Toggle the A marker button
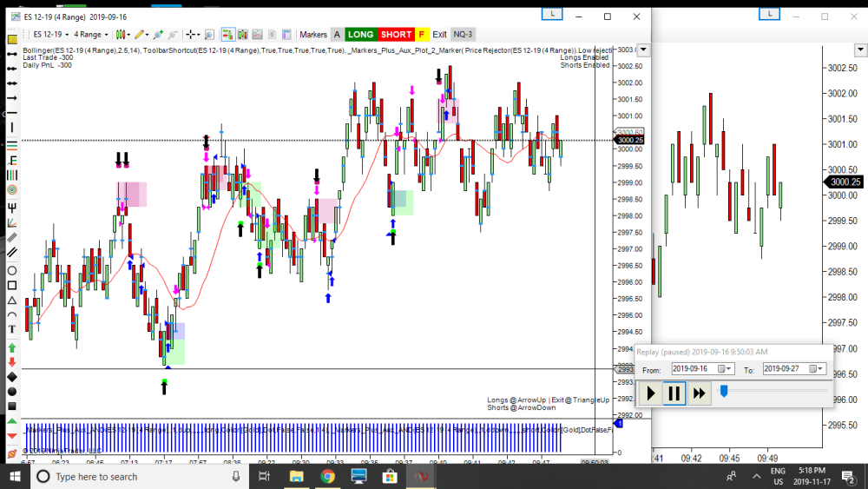The height and width of the screenshot is (489, 868). point(336,35)
